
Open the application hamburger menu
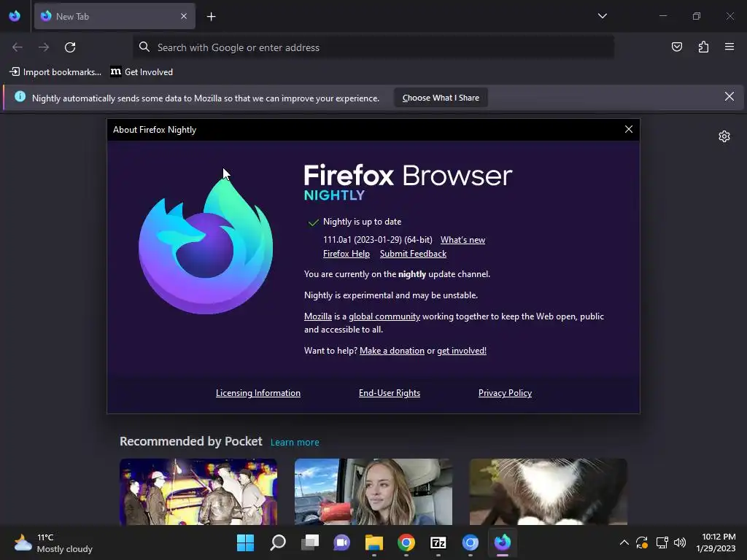[x=729, y=47]
